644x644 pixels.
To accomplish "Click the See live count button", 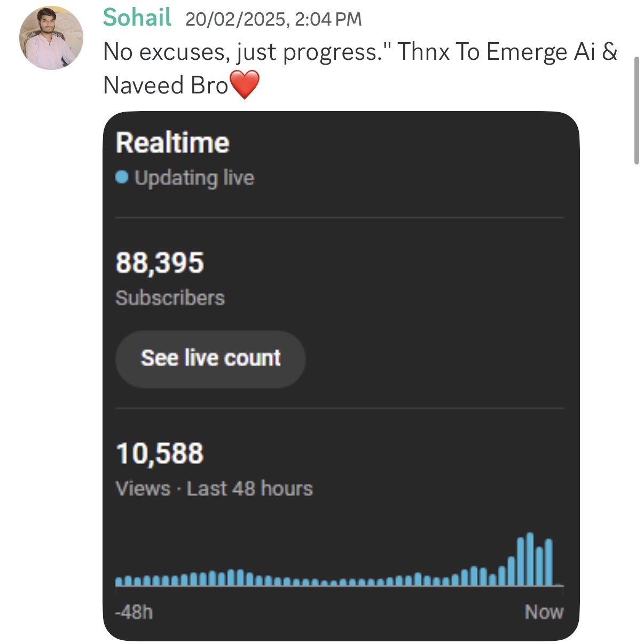I will (x=210, y=359).
